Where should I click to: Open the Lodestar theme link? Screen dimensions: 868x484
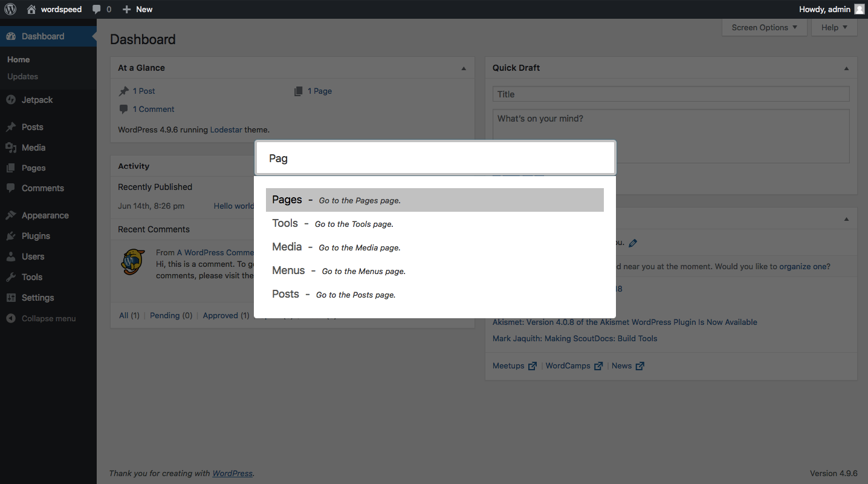(x=226, y=129)
